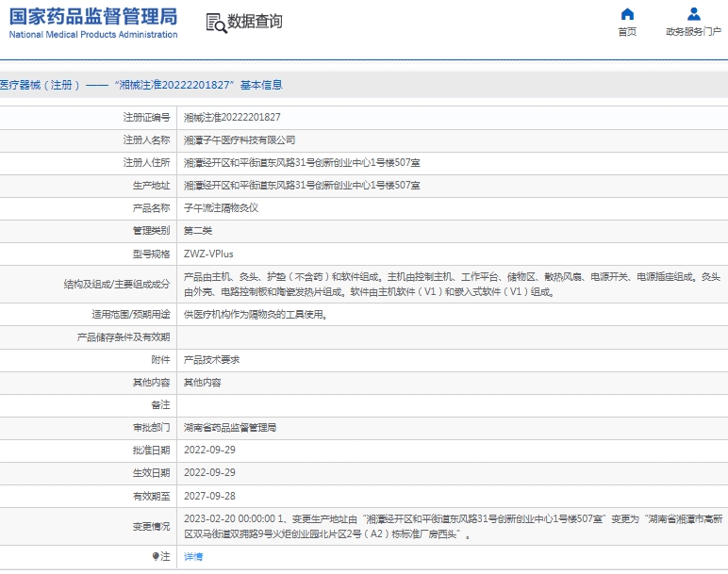The image size is (728, 574).
Task: Click the 首页 label under the home icon
Action: (x=627, y=31)
